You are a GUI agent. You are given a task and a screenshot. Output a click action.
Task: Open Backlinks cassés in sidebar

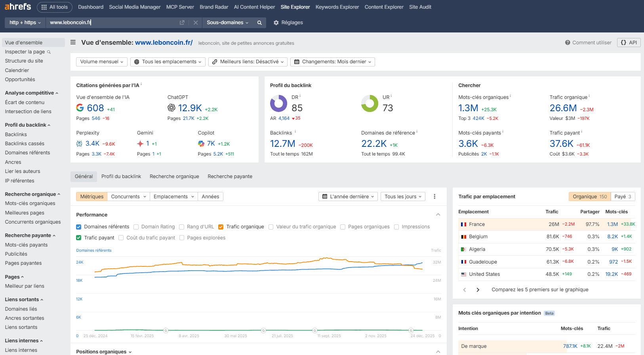(x=25, y=144)
